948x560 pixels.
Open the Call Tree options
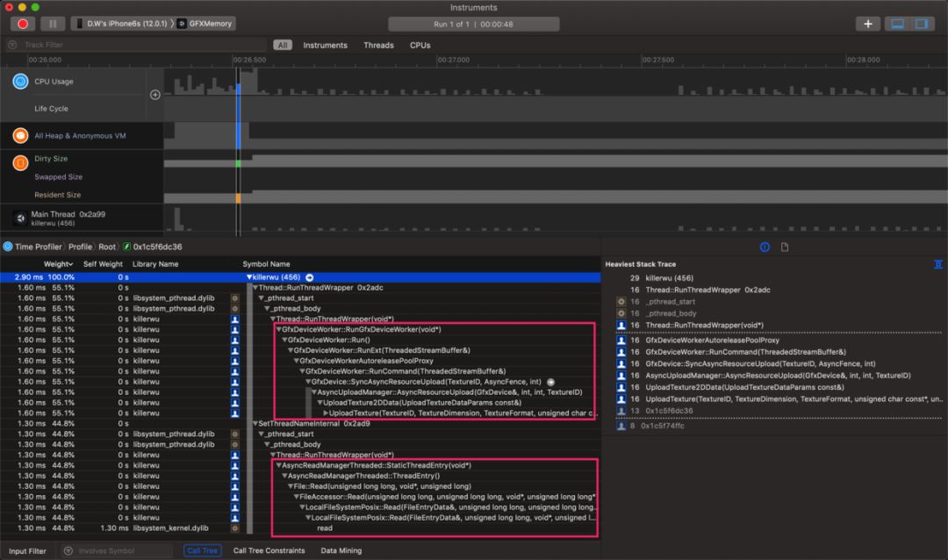(202, 551)
